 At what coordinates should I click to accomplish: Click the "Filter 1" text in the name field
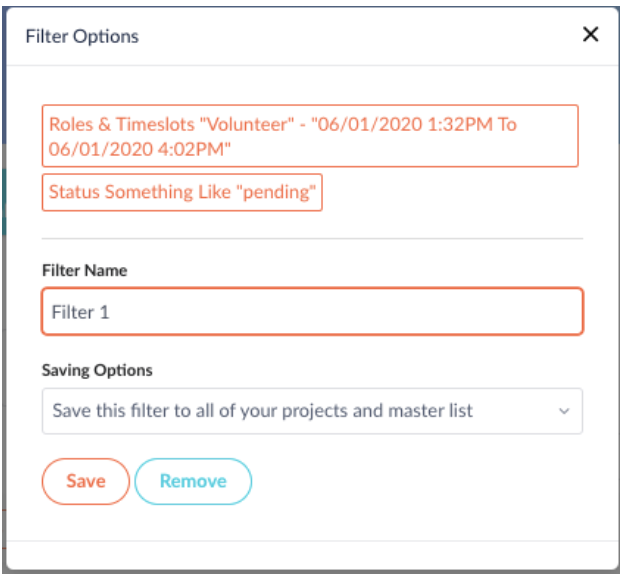[81, 312]
